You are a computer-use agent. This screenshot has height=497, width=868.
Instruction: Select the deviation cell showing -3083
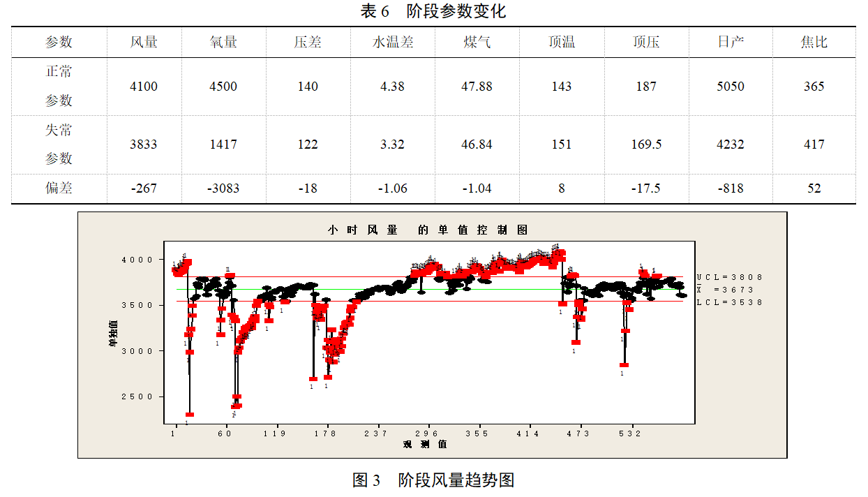click(223, 188)
